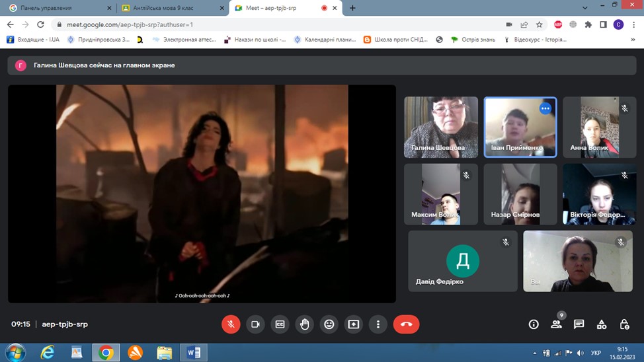Open Відеокурс - Історія... bookmark
Image resolution: width=644 pixels, height=362 pixels.
[x=535, y=40]
